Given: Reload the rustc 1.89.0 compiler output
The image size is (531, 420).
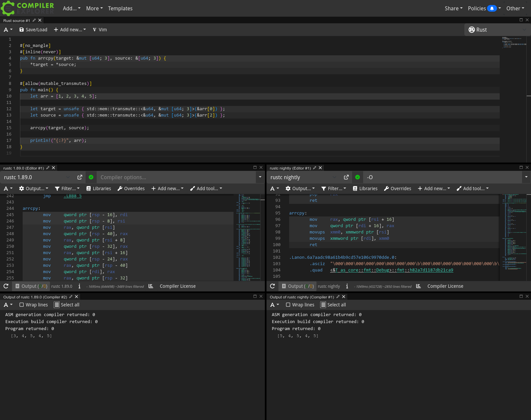Looking at the screenshot, I should (6, 286).
